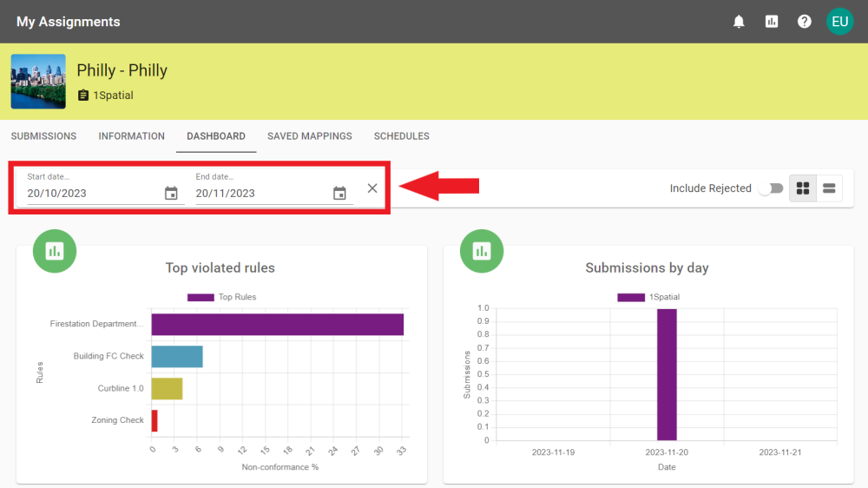Open the SCHEDULES tab
This screenshot has width=868, height=488.
pyautogui.click(x=401, y=136)
